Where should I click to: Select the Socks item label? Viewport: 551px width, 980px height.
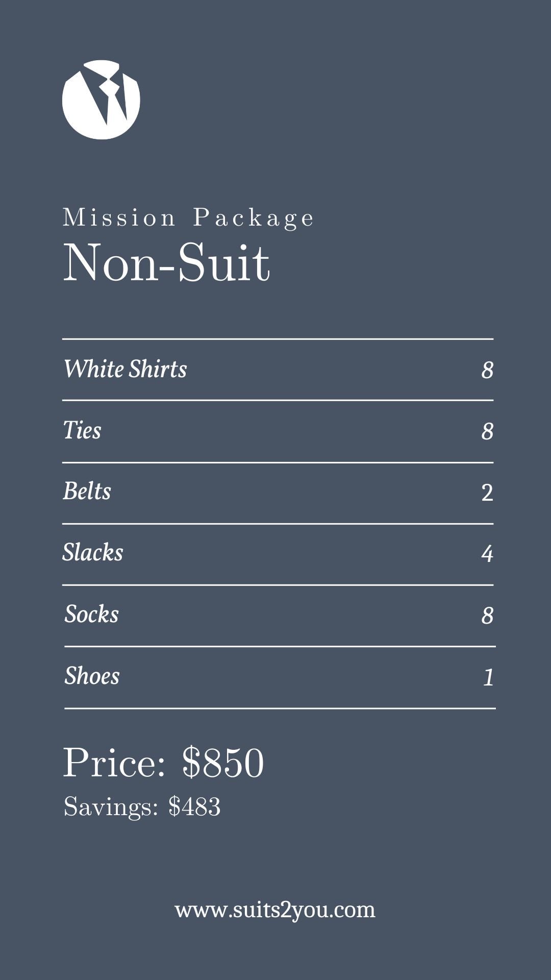91,614
